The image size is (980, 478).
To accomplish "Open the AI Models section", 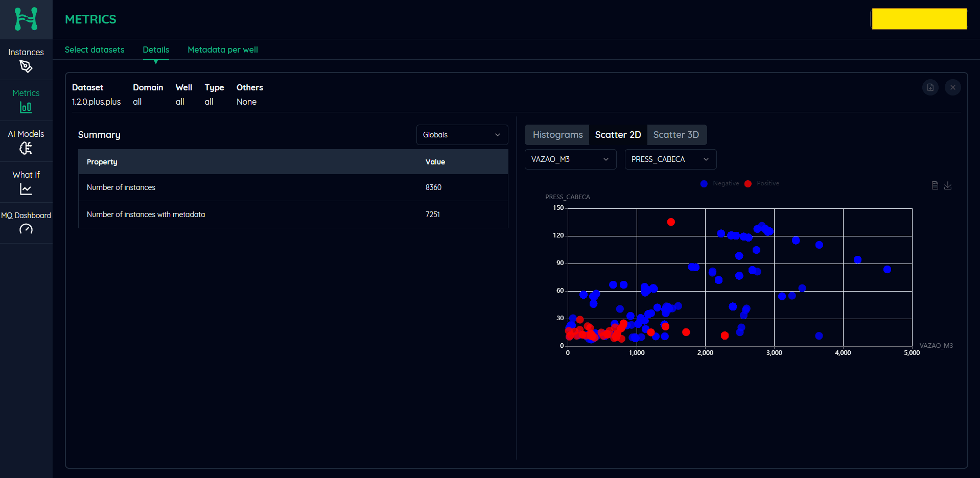I will tap(26, 141).
